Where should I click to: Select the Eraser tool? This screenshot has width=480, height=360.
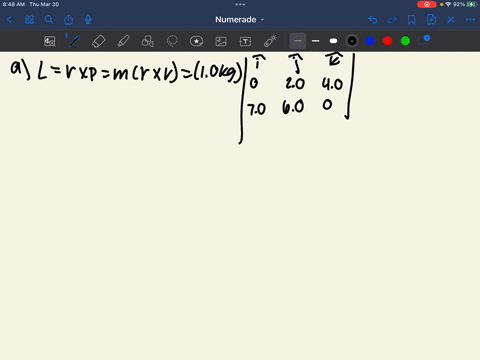[99, 41]
